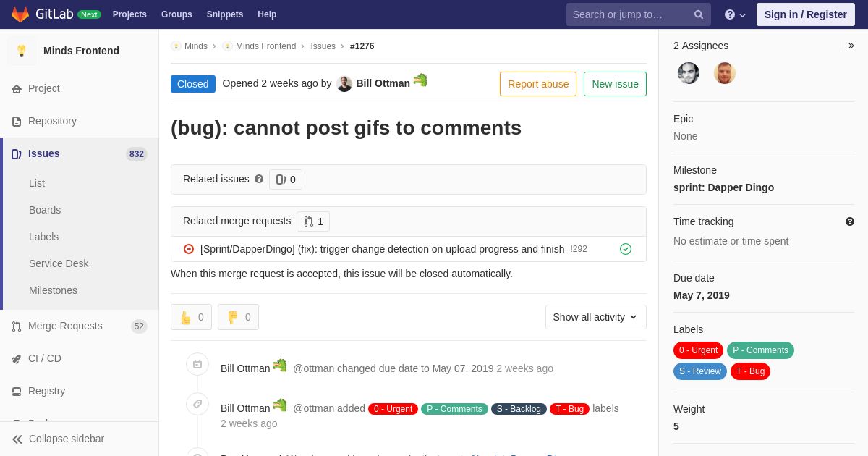Image resolution: width=868 pixels, height=456 pixels.
Task: Click the search magnifier icon
Action: point(699,14)
